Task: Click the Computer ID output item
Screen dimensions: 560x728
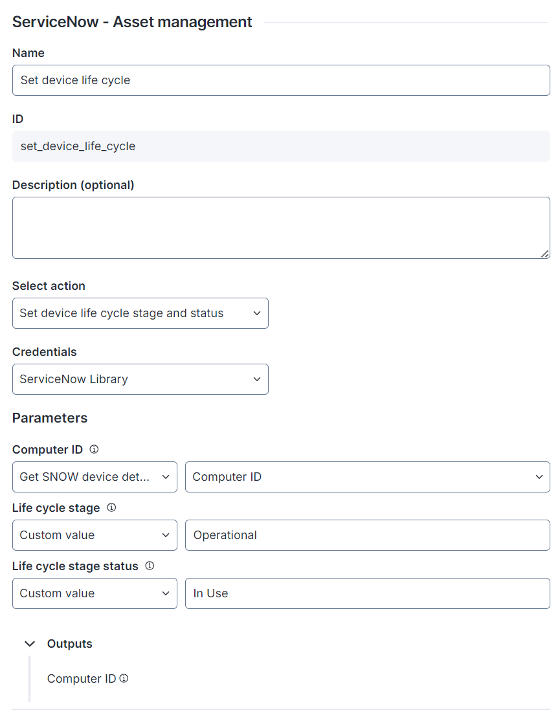Action: pos(82,679)
